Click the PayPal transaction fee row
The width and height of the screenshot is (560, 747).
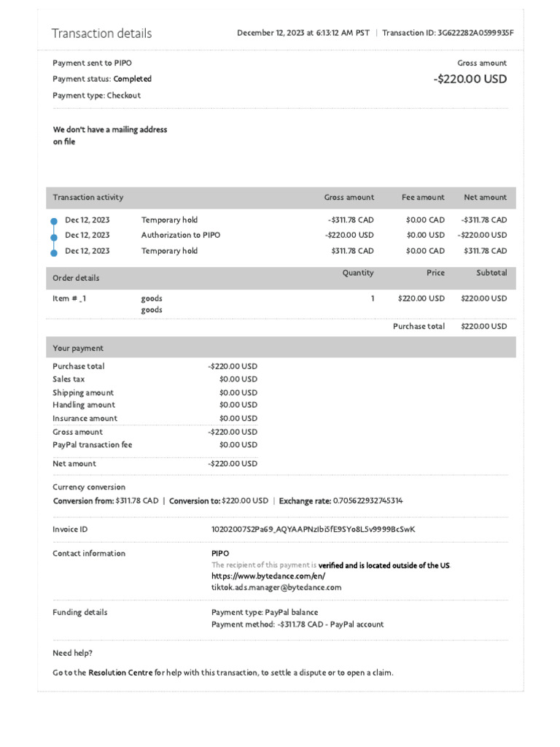tap(155, 444)
